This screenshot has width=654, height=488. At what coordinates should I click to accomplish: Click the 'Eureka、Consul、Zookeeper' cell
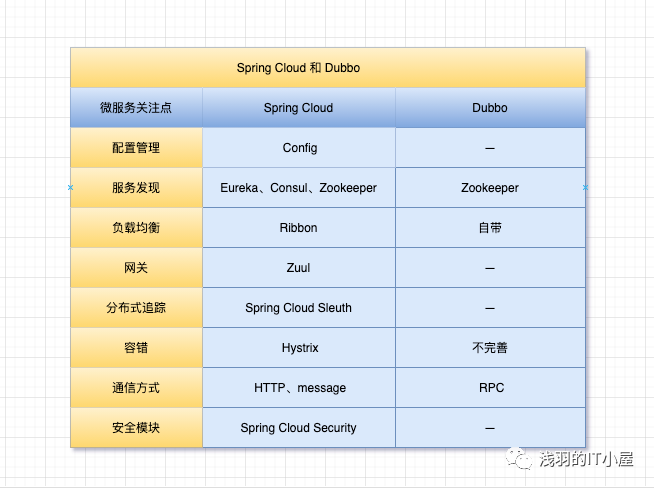coord(299,188)
